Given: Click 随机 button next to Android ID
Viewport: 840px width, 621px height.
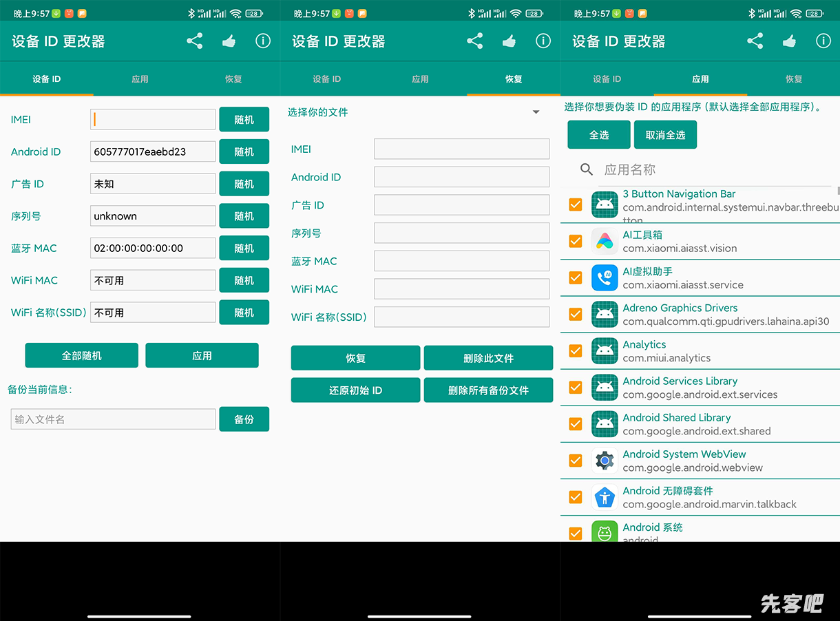Looking at the screenshot, I should tap(244, 152).
